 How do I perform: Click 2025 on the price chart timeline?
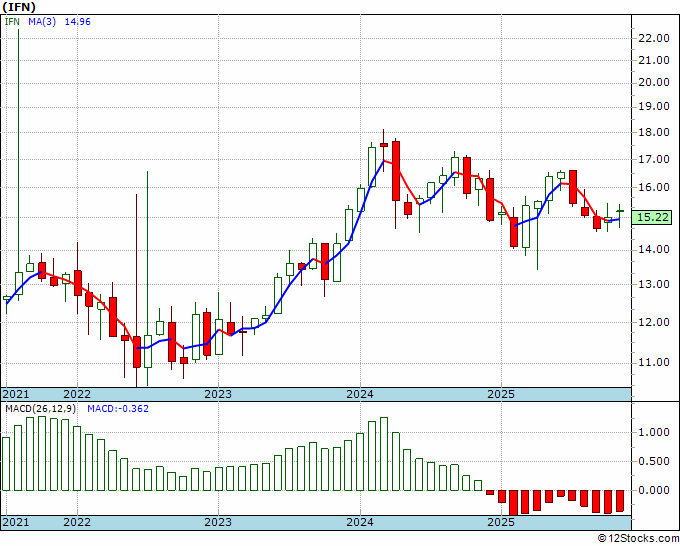coord(501,394)
